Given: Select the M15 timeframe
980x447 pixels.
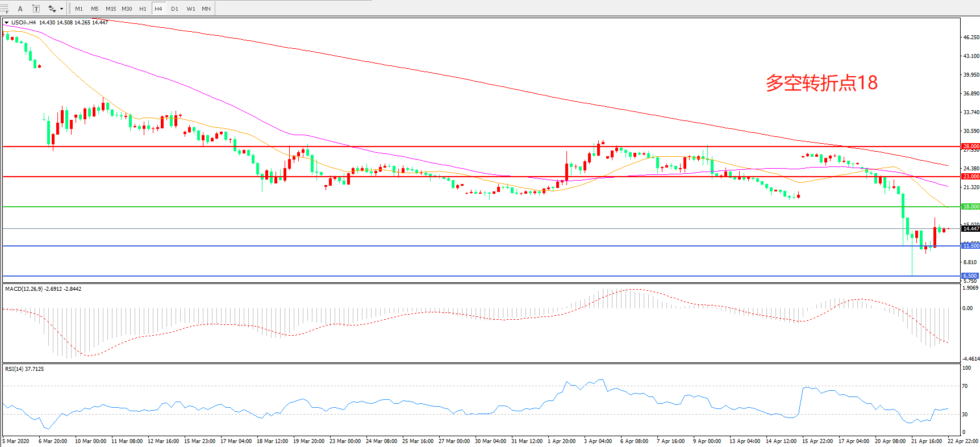Looking at the screenshot, I should pyautogui.click(x=111, y=9).
